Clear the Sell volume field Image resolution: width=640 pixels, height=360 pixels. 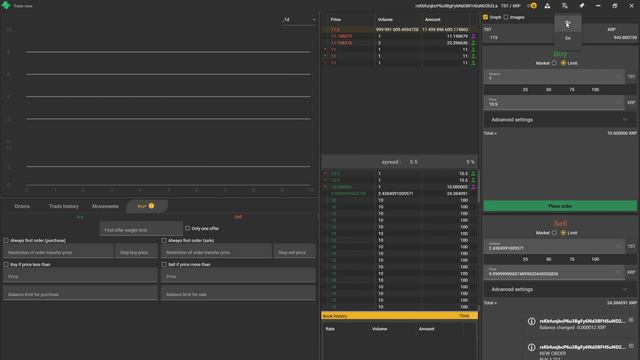click(618, 246)
